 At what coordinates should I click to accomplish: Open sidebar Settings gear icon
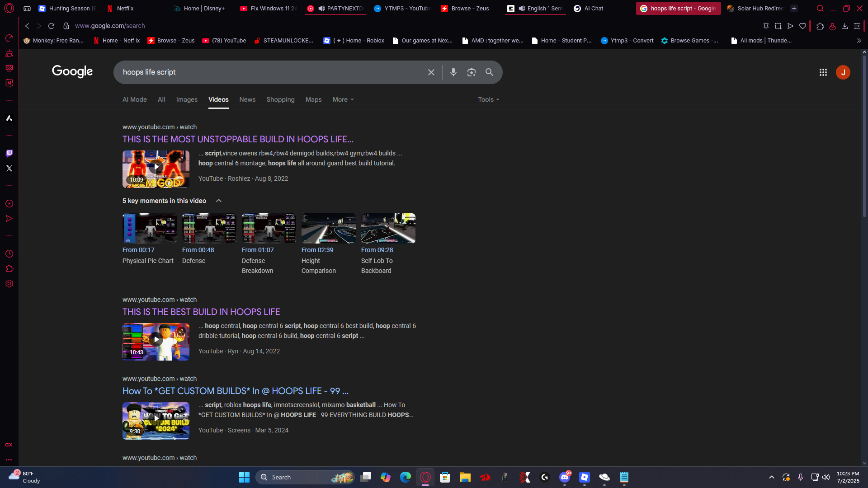pos(9,284)
